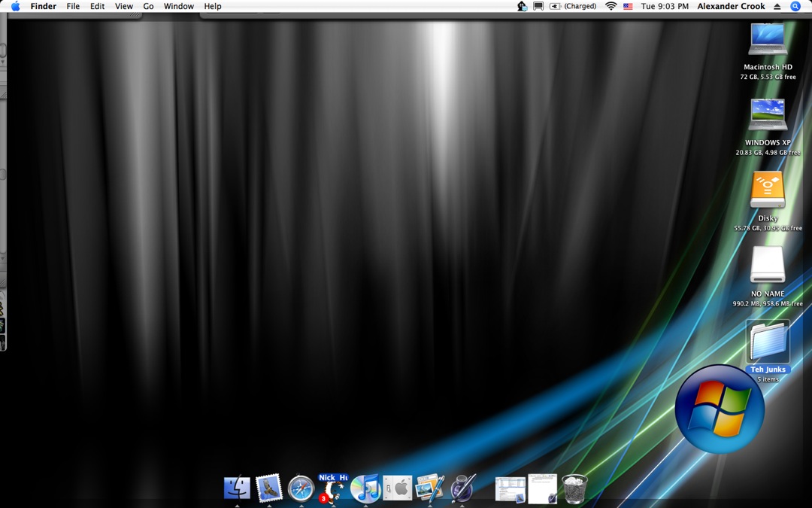Click the Finder icon in the Dock

point(237,488)
